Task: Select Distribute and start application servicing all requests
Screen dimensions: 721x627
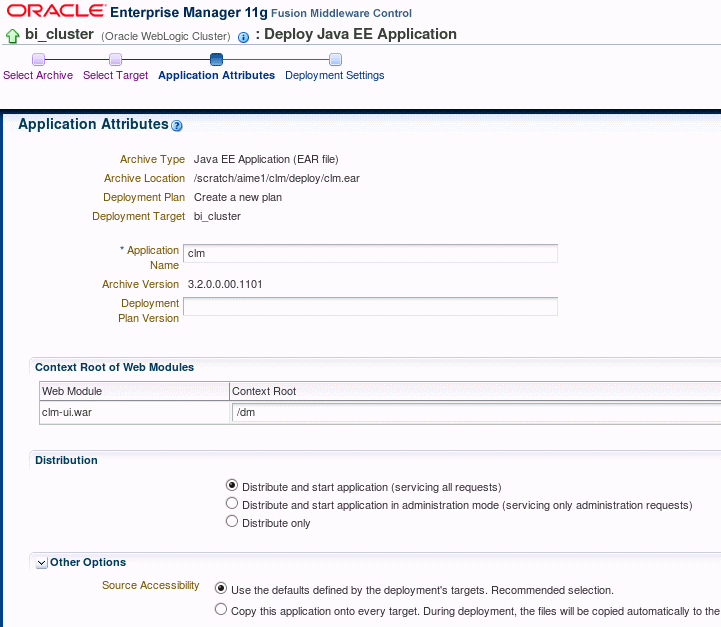Action: (232, 485)
